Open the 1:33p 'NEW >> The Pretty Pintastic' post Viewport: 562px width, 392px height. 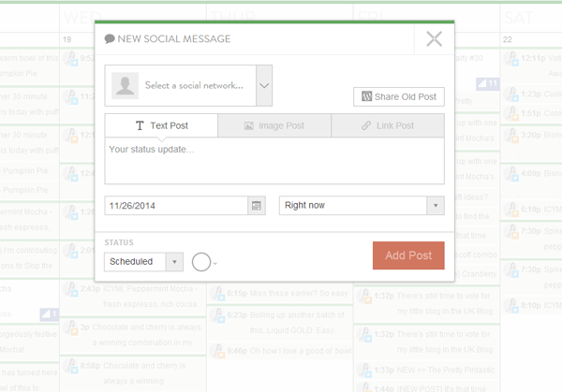426,370
